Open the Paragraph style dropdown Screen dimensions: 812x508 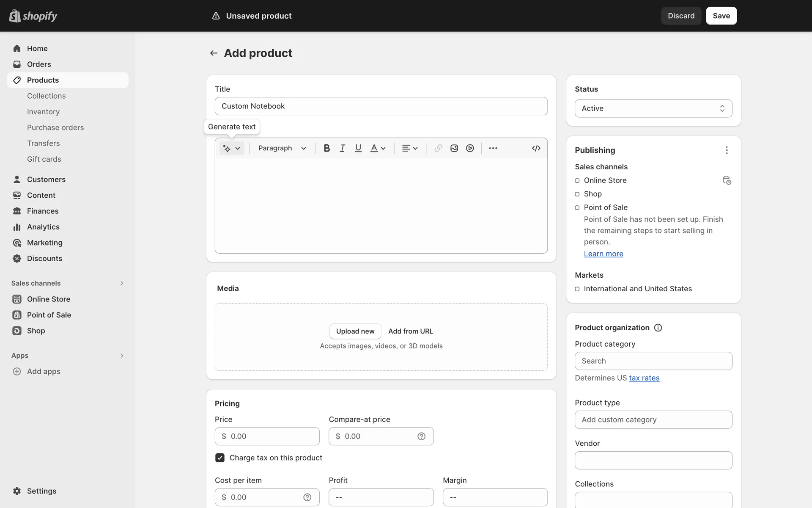click(x=282, y=148)
